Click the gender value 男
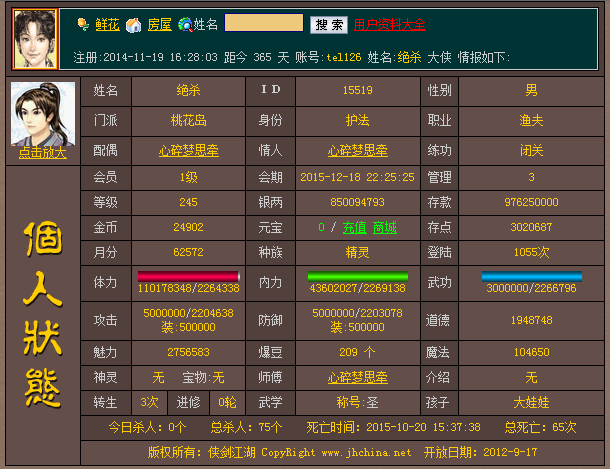Viewport: 610px width, 469px height. [x=531, y=91]
